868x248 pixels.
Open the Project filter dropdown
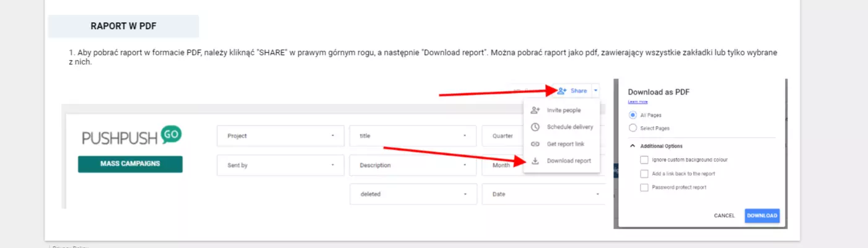[281, 136]
